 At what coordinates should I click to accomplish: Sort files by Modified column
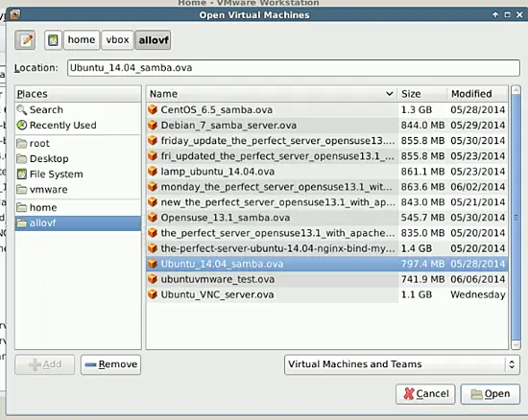(x=477, y=94)
